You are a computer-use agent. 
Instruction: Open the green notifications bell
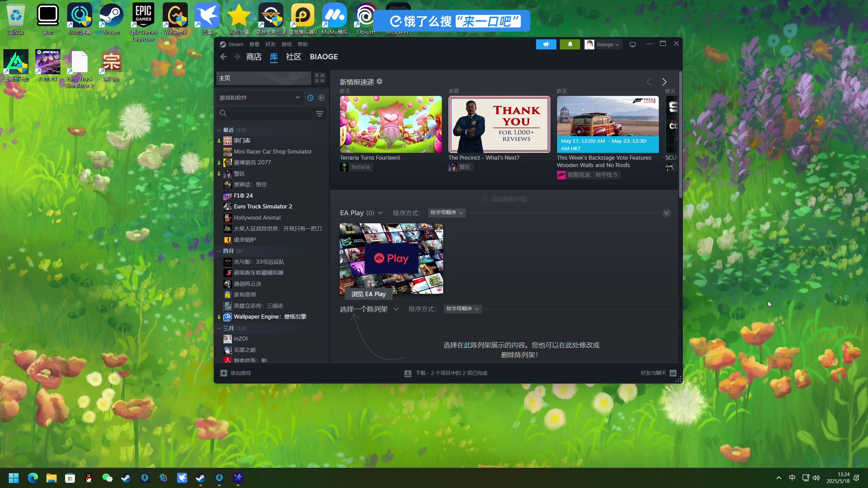click(570, 44)
